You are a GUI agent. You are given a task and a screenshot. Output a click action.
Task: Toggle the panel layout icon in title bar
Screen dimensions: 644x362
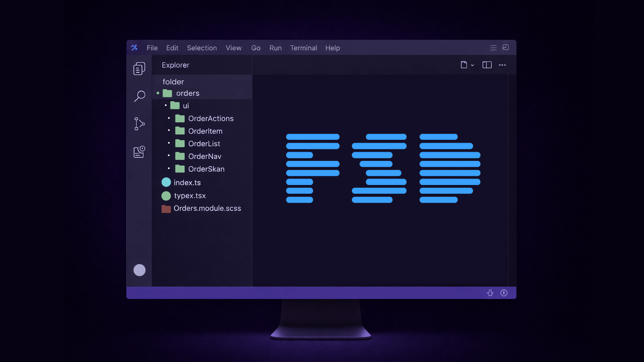tap(506, 48)
